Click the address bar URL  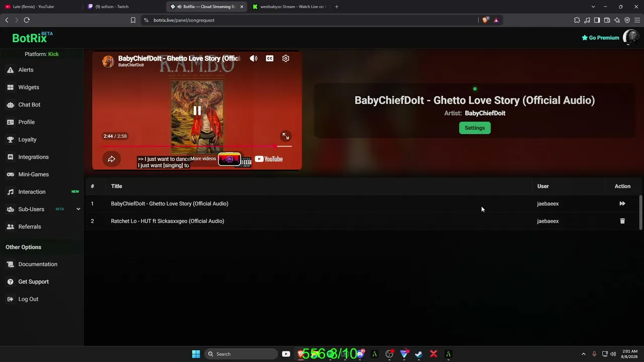pos(184,20)
